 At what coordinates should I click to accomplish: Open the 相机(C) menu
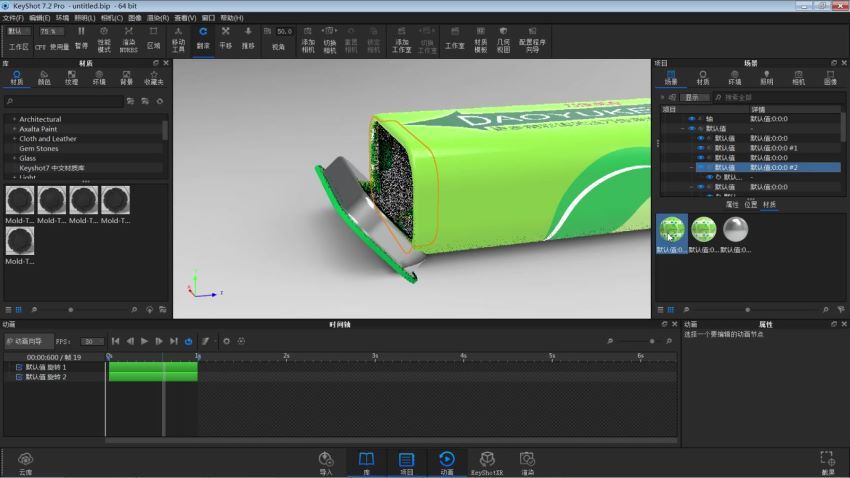(111, 18)
